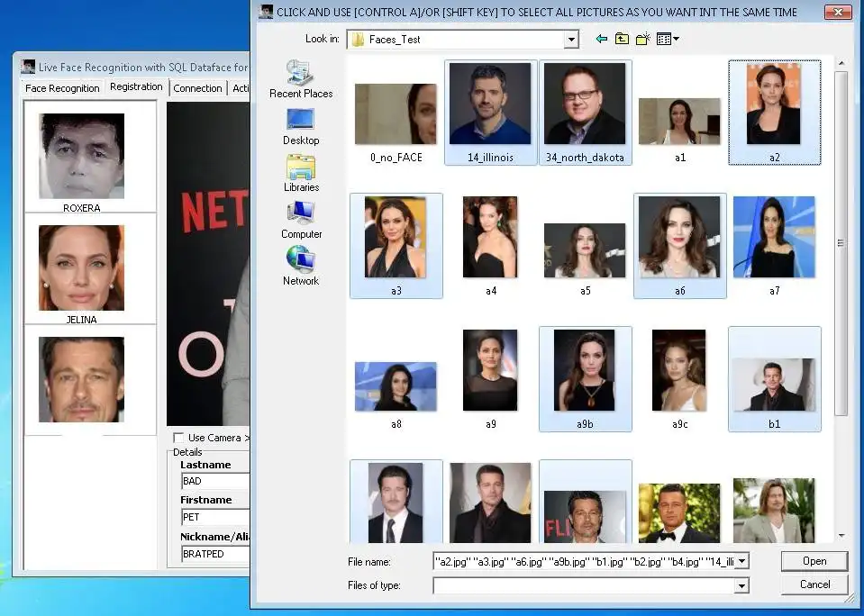The height and width of the screenshot is (616, 864).
Task: Open the View Menu icon in dialog
Action: tap(668, 39)
